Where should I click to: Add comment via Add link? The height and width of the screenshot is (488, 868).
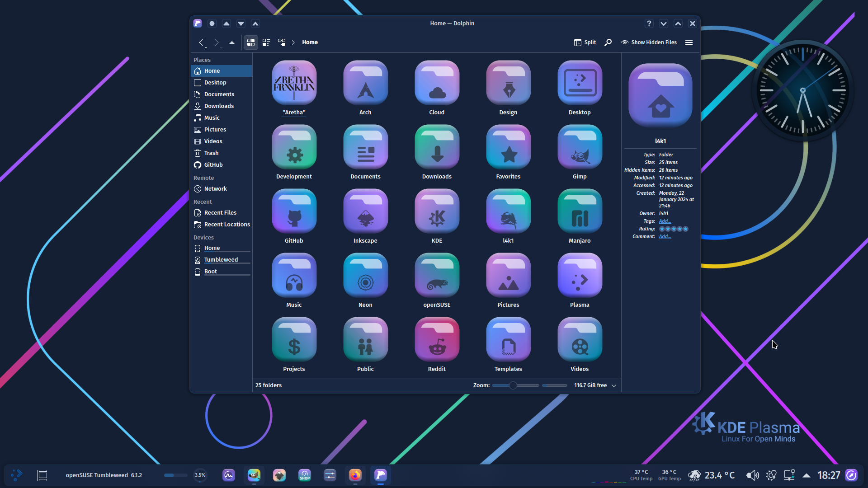pyautogui.click(x=665, y=237)
